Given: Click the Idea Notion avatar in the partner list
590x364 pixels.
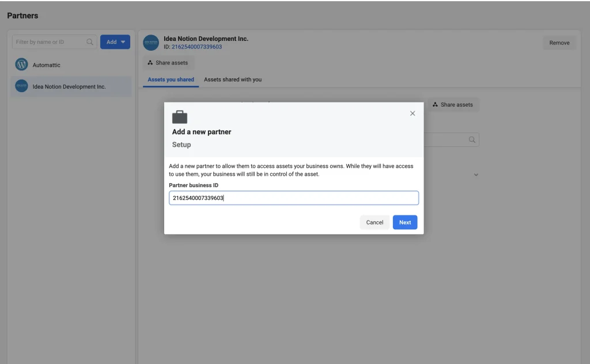Looking at the screenshot, I should 21,86.
